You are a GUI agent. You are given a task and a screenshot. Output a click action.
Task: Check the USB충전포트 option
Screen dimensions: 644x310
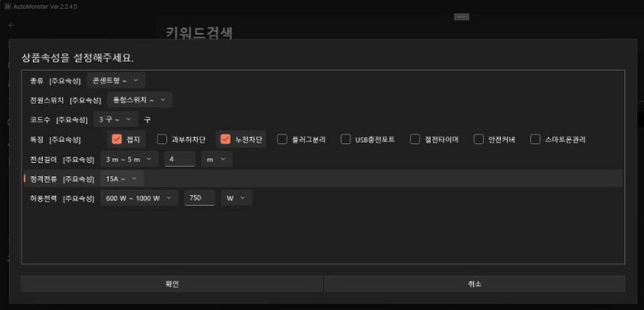[x=345, y=140]
